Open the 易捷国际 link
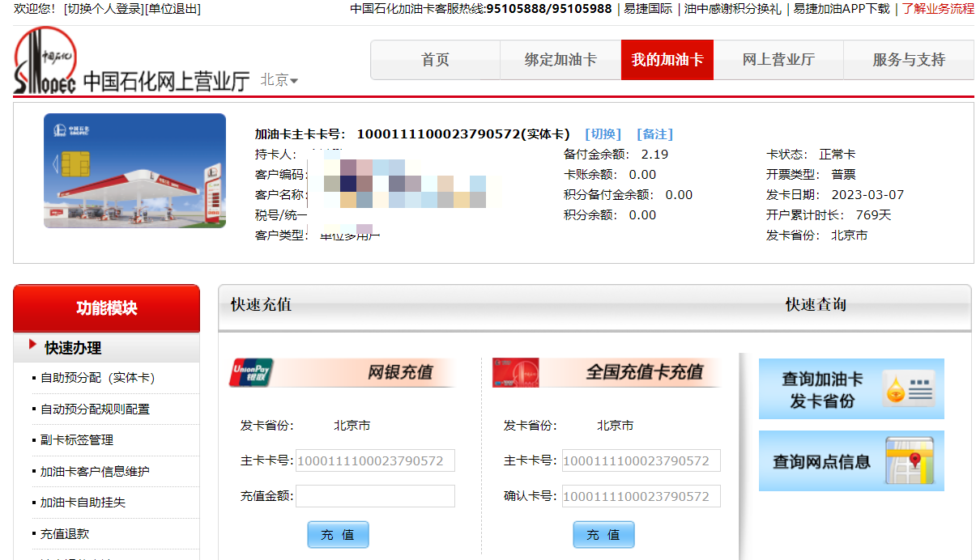Viewport: 976px width, 560px height. (648, 9)
